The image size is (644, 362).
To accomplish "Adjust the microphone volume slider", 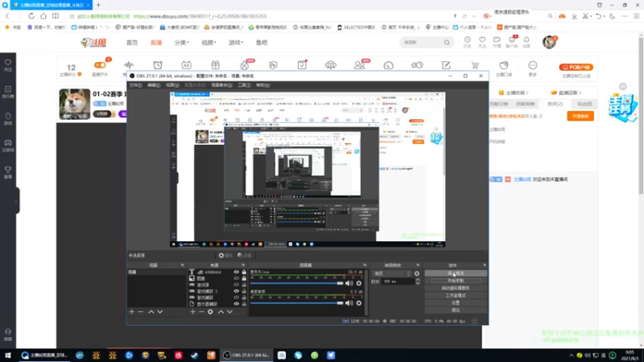I will (x=296, y=283).
